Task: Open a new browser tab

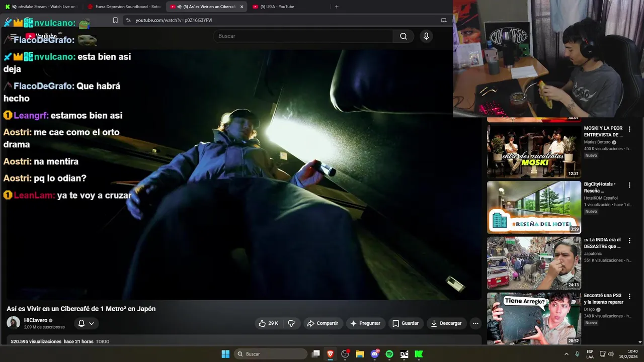Action: (x=337, y=7)
